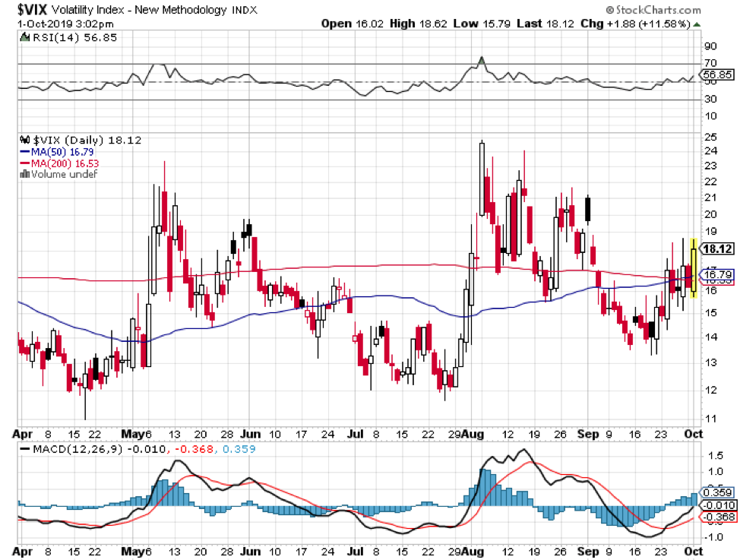Click the $VIX (Daily) 18.12 legend label
The image size is (740, 560).
point(87,141)
